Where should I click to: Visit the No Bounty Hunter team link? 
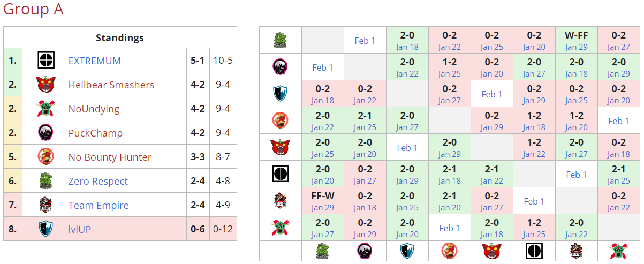[110, 157]
